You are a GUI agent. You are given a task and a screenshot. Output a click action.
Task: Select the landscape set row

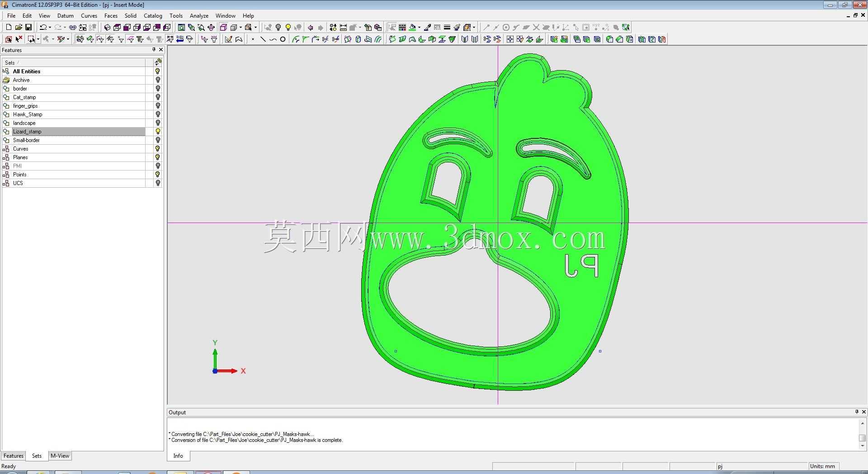coord(74,123)
